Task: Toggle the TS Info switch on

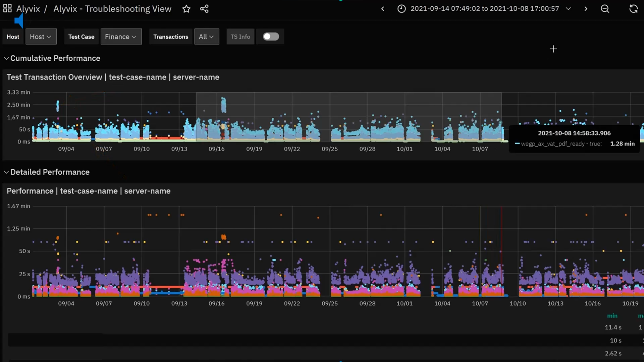Action: point(271,36)
